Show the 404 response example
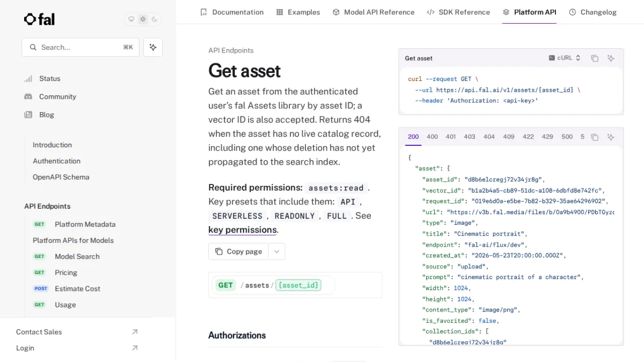The image size is (644, 362). 489,137
